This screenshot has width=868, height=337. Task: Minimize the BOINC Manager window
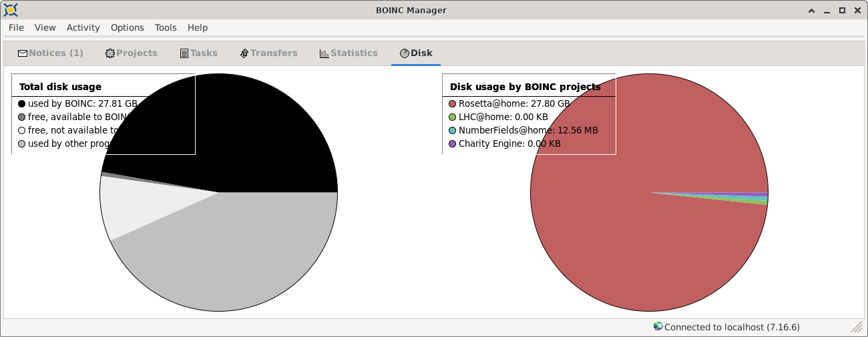point(827,10)
